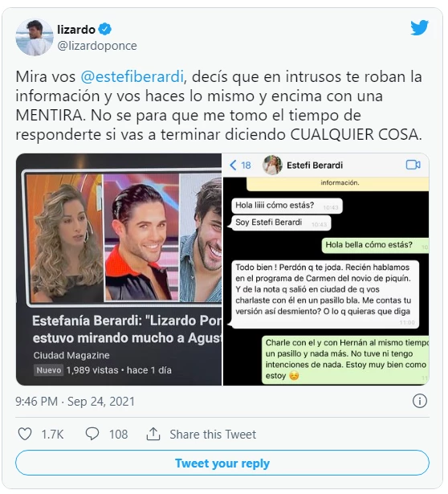Viewport: 448px width, 494px height.
Task: Open the @estefiberardi mention link
Action: pos(132,76)
